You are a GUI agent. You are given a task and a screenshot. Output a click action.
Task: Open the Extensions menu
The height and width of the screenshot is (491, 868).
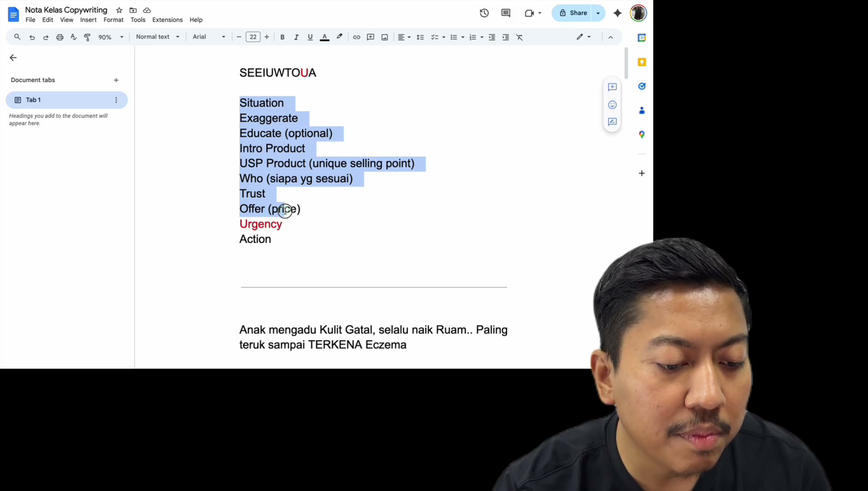point(167,20)
